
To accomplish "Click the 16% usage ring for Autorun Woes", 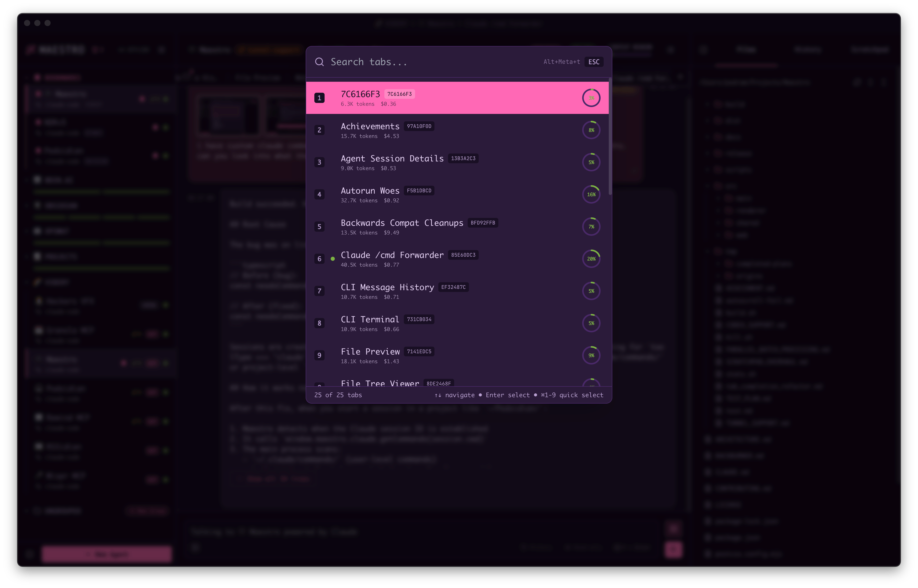I will click(591, 194).
